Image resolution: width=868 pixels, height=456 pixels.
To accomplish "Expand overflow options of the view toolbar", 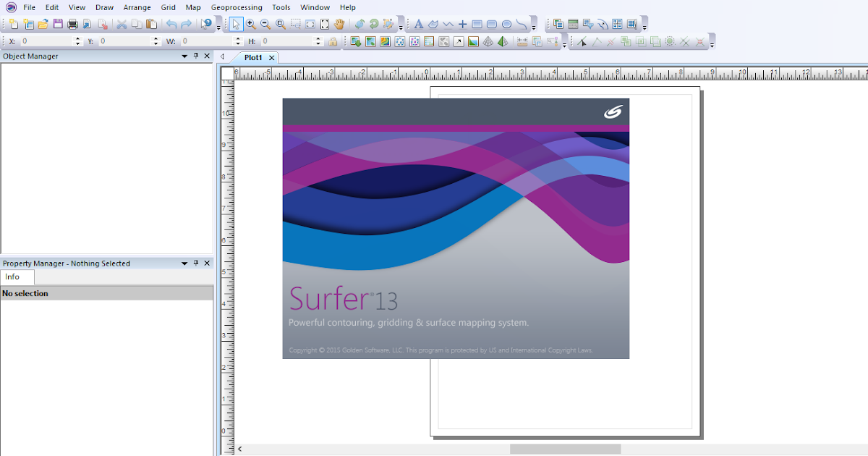I will [x=401, y=28].
